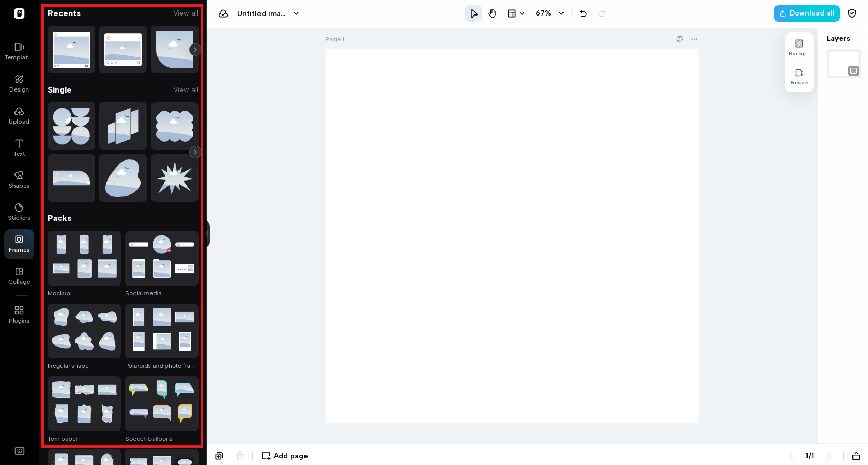Open the Stickers sidebar panel
Viewport: 868px width, 465px height.
(19, 212)
